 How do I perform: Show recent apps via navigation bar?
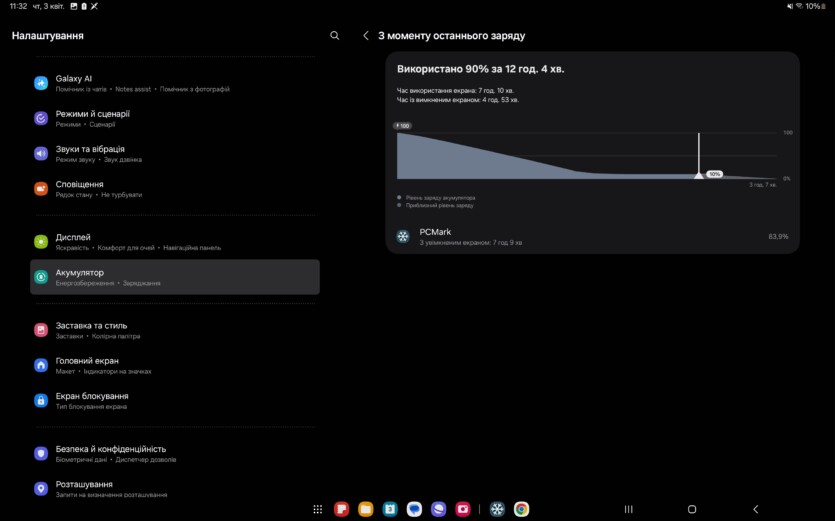[628, 509]
